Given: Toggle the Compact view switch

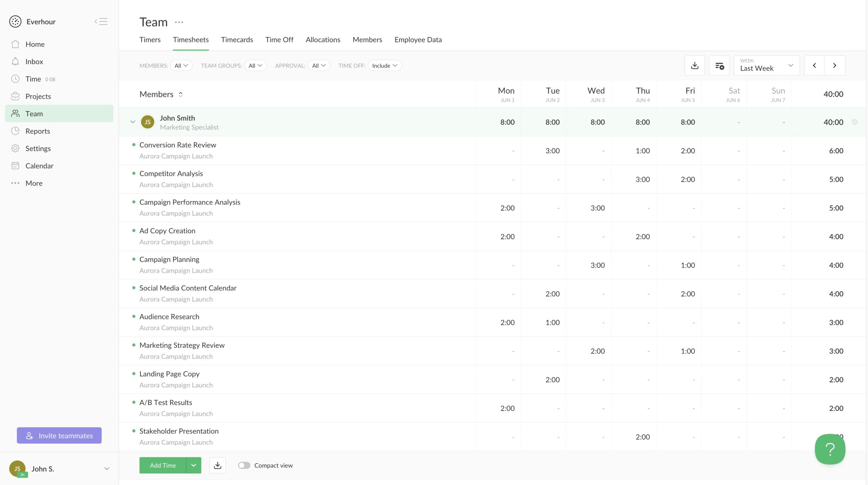Looking at the screenshot, I should [244, 465].
